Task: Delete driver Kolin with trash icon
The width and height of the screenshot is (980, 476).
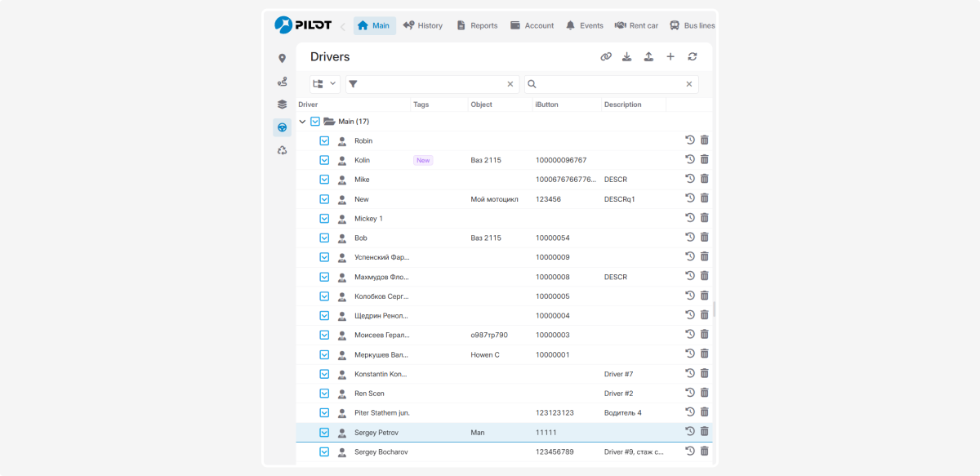Action: coord(704,160)
